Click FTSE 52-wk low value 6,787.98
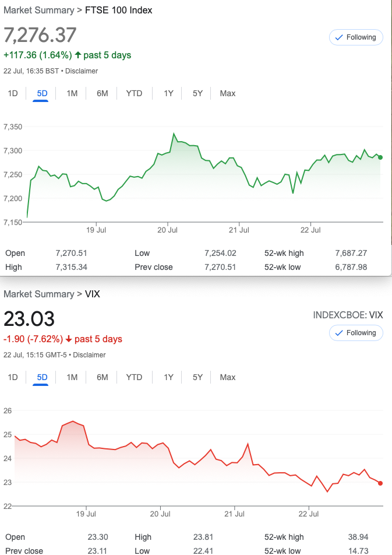392x555 pixels. point(351,267)
